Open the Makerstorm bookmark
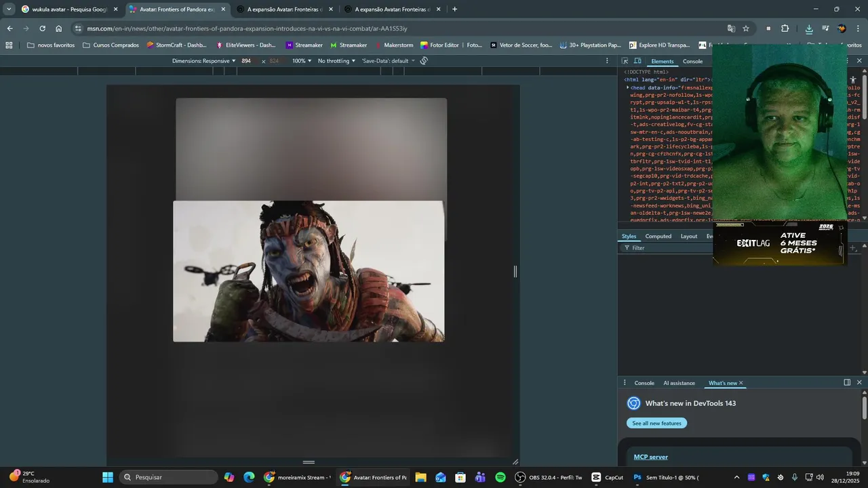Image resolution: width=868 pixels, height=488 pixels. click(x=393, y=45)
